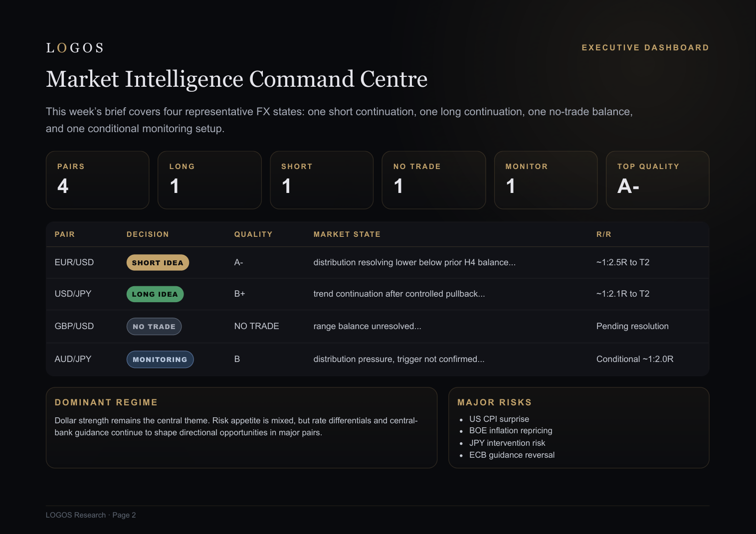Screen dimensions: 756x534
Task: Select the 'Pending resolution' value
Action: tap(632, 326)
